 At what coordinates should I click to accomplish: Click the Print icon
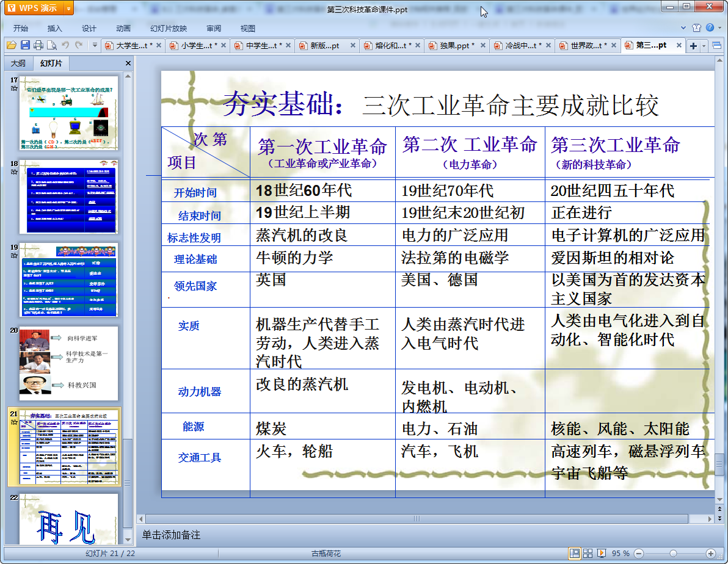pos(38,45)
